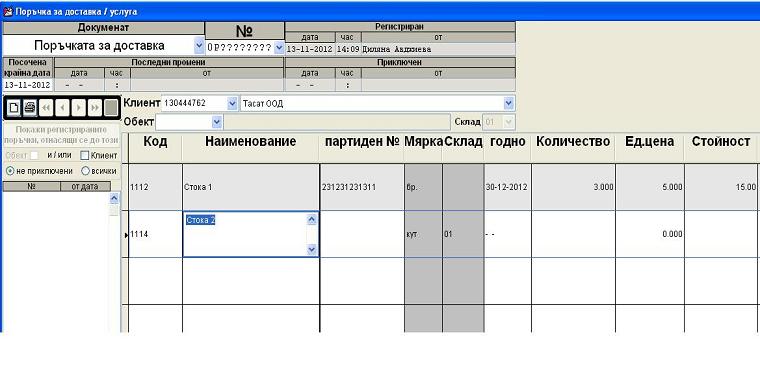Click cell with code 1114
Viewport: 760px width, 385px height.
click(x=155, y=234)
